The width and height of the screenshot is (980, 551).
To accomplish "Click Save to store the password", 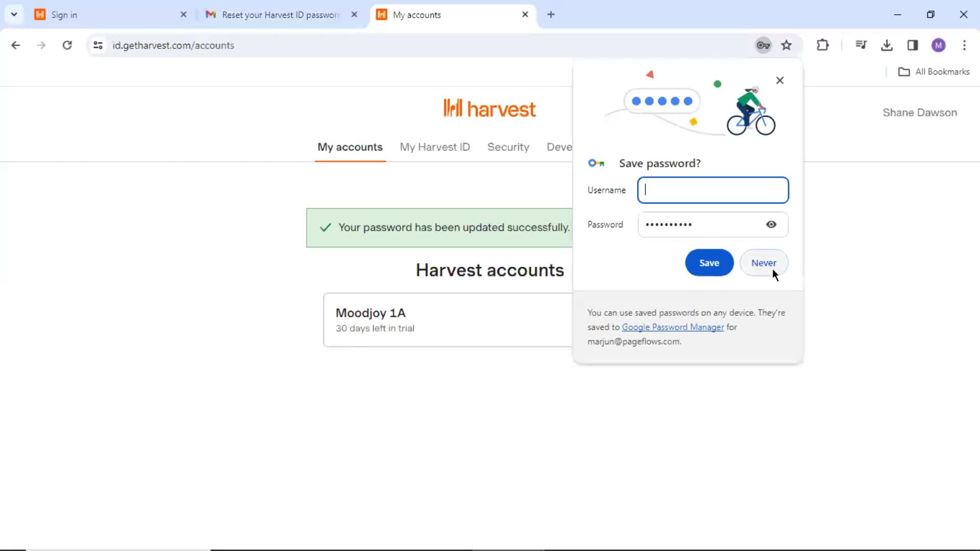I will (x=709, y=262).
